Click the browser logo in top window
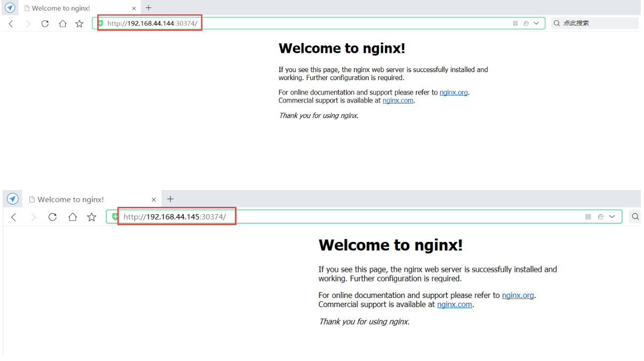 [x=10, y=8]
